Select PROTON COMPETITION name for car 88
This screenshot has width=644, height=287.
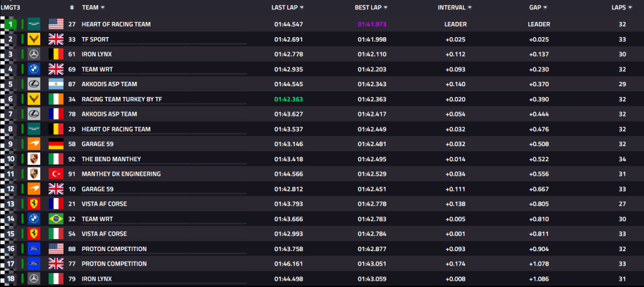(114, 249)
